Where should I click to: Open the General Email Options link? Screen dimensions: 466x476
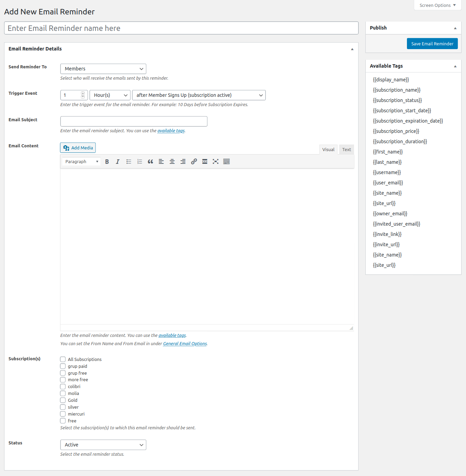185,344
